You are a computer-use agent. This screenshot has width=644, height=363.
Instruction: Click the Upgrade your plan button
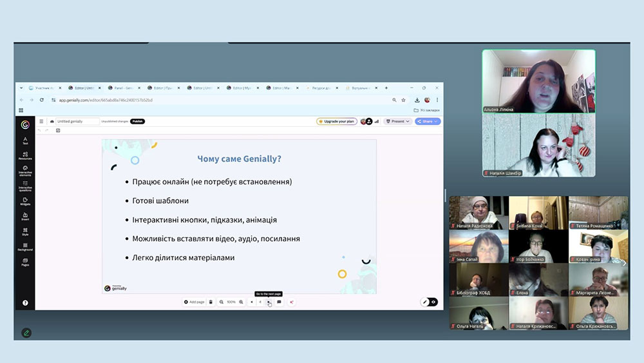pyautogui.click(x=337, y=121)
